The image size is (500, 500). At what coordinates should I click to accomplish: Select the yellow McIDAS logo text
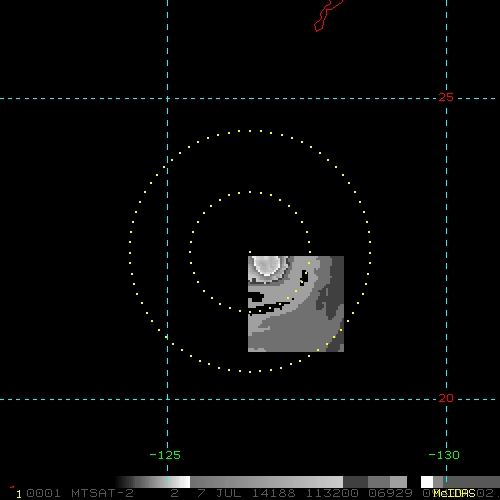coord(455,493)
